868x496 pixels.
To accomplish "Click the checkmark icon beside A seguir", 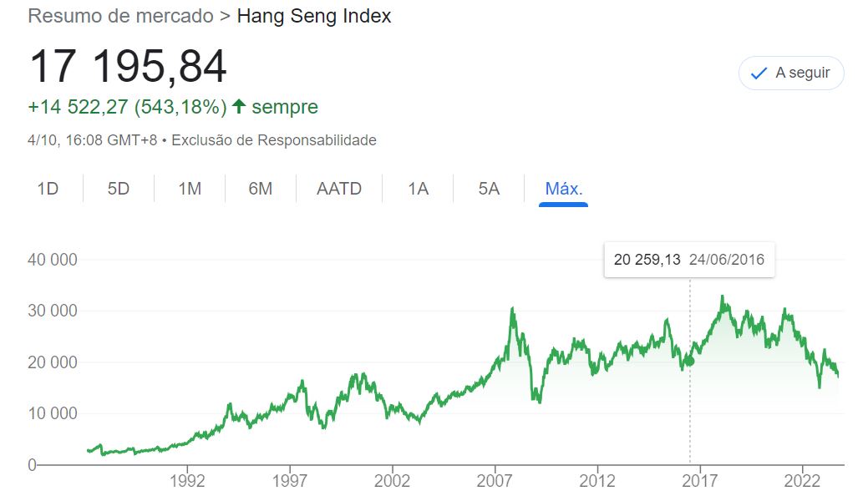I will tap(759, 73).
